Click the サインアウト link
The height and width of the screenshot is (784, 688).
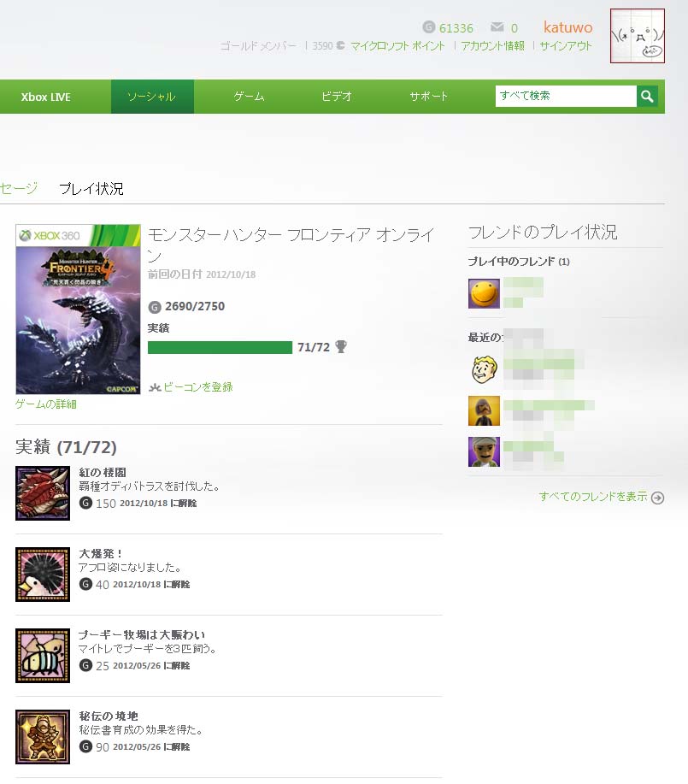pyautogui.click(x=566, y=46)
